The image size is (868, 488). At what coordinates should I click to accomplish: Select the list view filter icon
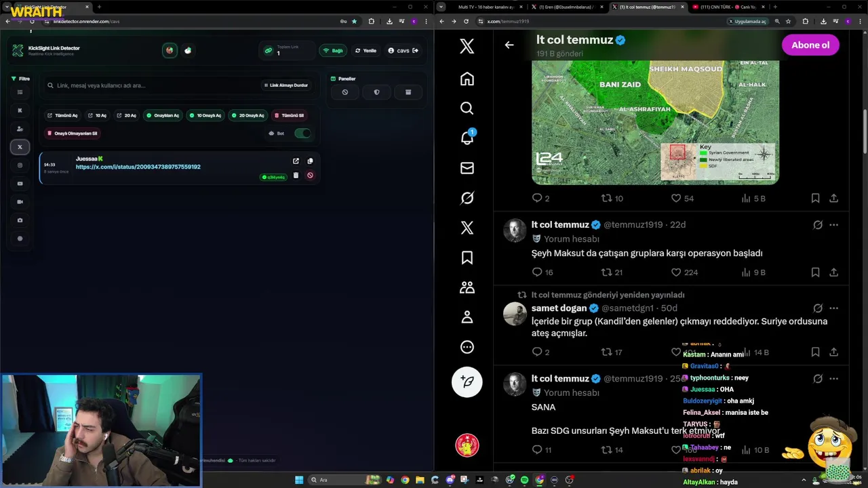[20, 92]
